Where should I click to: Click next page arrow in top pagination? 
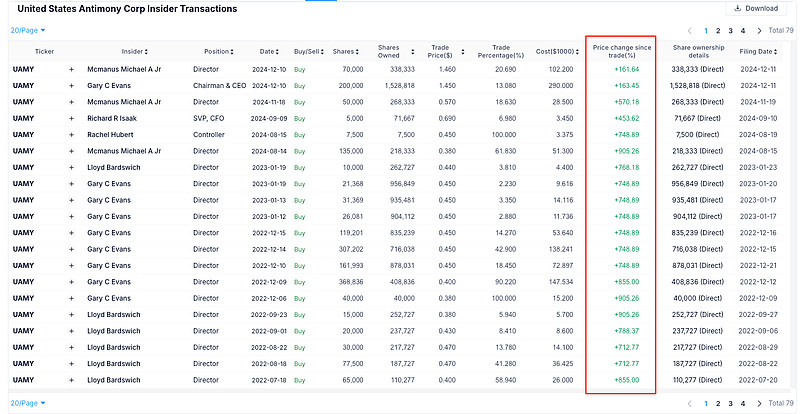759,31
